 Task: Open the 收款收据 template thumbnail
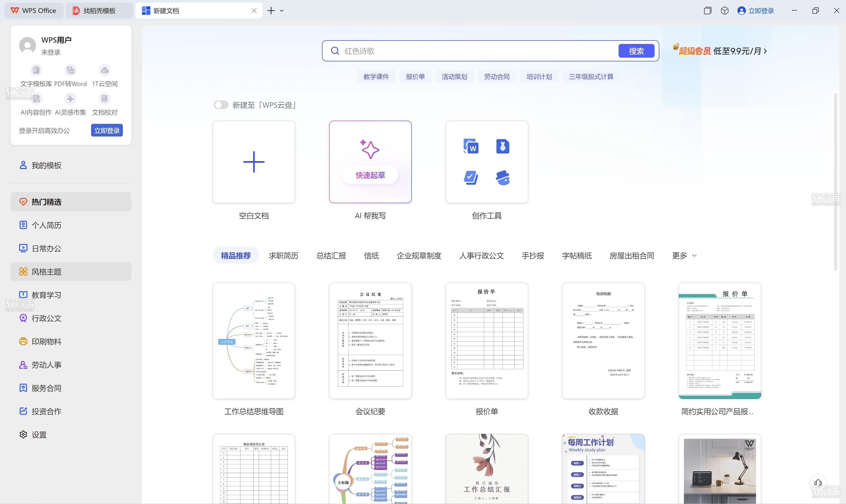click(x=603, y=341)
